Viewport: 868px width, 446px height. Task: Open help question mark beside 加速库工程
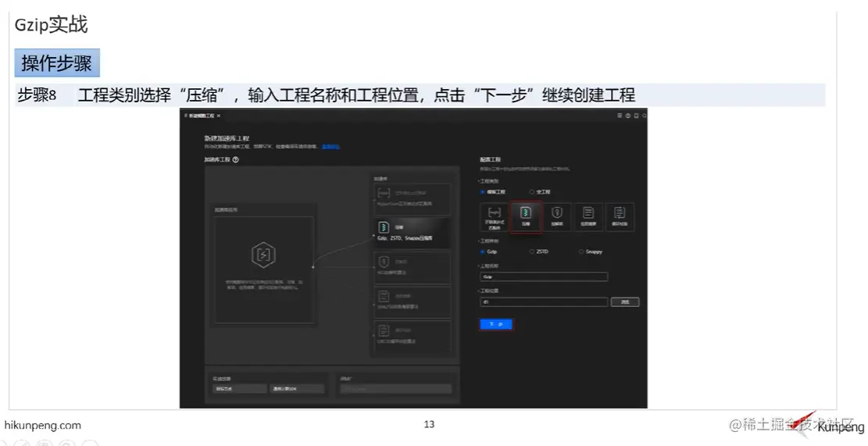236,159
